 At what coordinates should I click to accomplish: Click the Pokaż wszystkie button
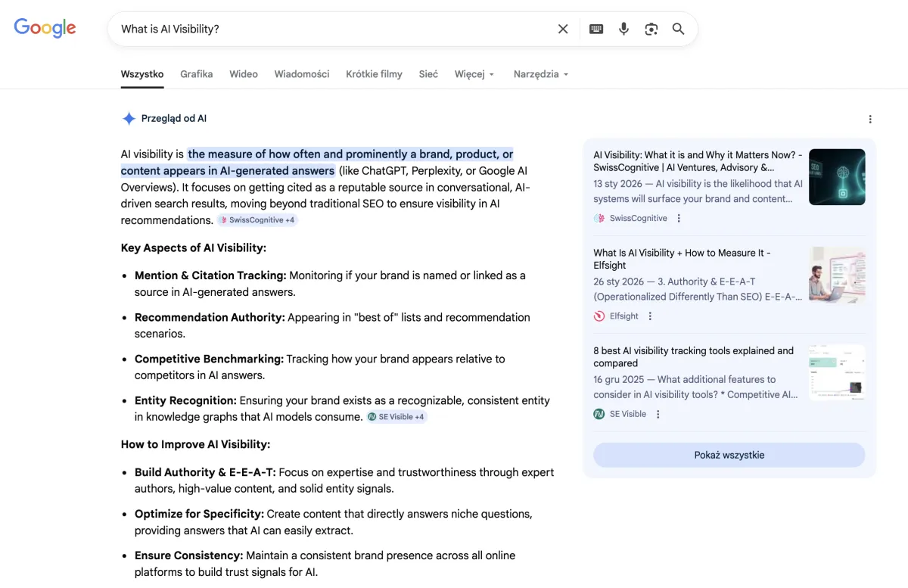(x=729, y=455)
